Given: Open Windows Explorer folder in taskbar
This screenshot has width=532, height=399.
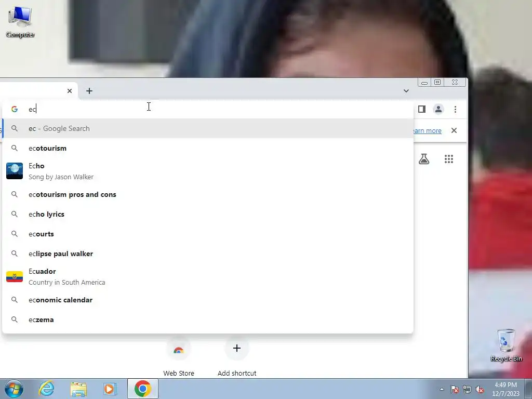Looking at the screenshot, I should point(78,389).
